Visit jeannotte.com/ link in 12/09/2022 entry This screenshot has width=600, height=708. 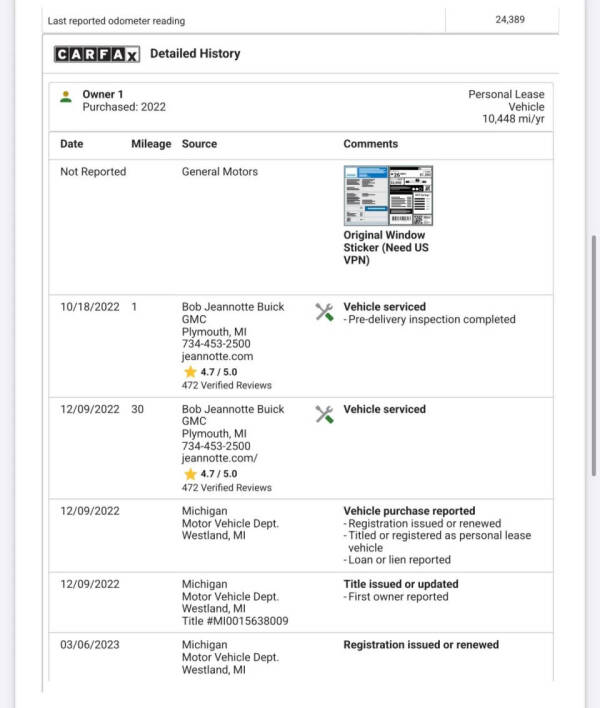pos(219,457)
